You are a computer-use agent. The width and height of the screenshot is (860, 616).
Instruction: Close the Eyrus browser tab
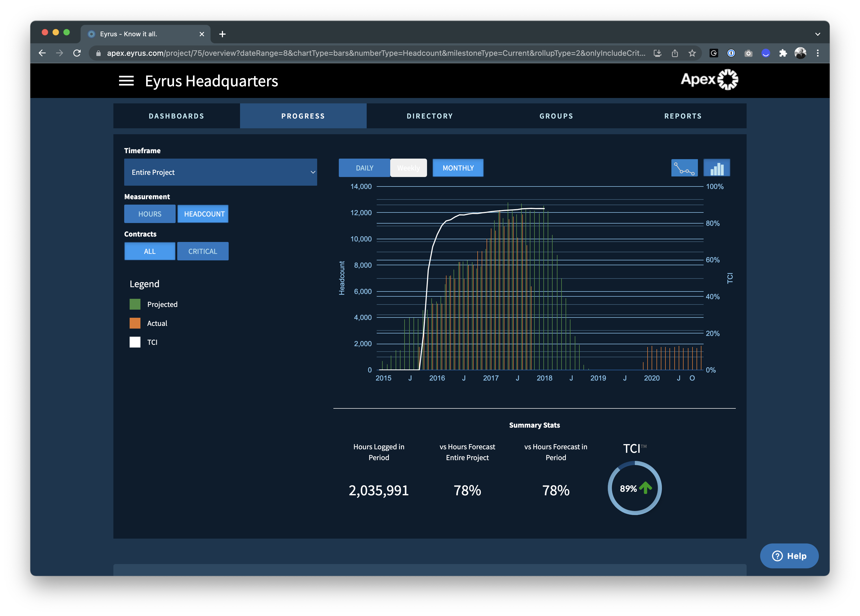point(202,34)
